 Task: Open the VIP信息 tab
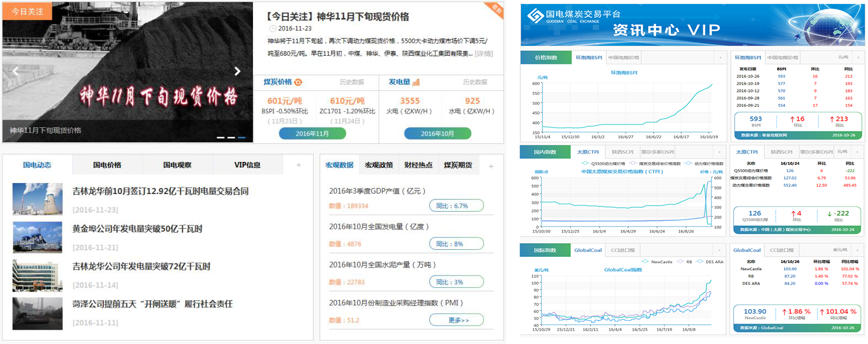tap(247, 165)
